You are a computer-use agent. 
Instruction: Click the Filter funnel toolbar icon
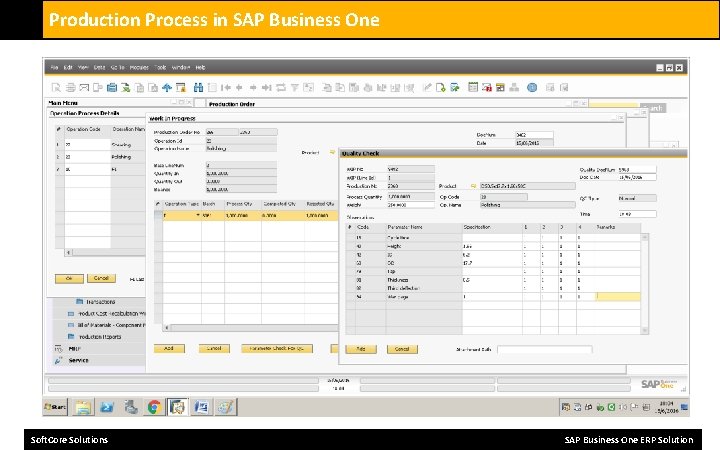click(294, 87)
